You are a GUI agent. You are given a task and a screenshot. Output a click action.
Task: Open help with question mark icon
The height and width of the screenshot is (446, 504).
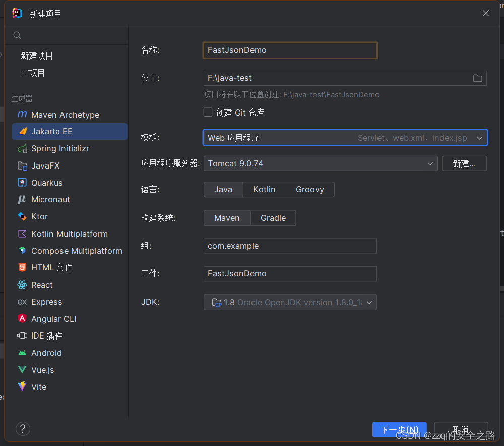tap(23, 429)
